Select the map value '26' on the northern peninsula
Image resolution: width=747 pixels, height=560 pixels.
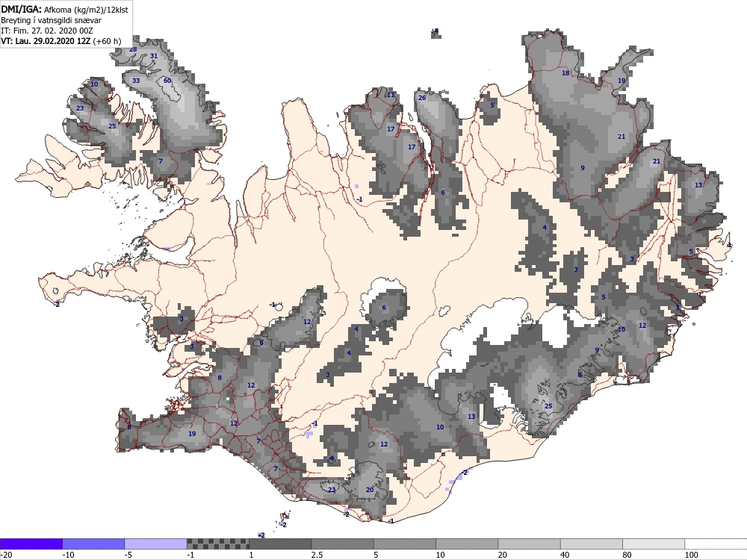click(421, 98)
